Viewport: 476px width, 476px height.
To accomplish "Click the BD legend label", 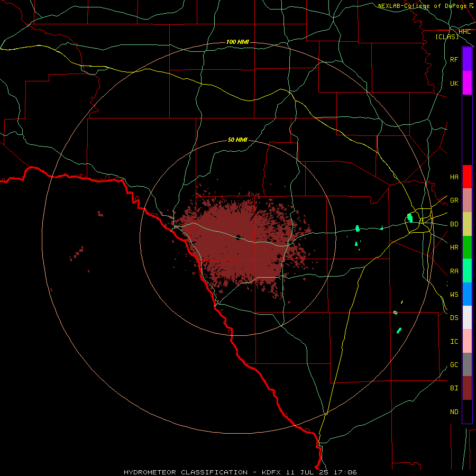I will [454, 224].
